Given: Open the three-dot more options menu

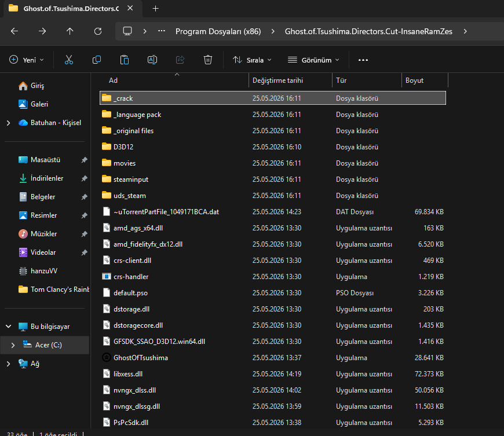Looking at the screenshot, I should coord(363,60).
